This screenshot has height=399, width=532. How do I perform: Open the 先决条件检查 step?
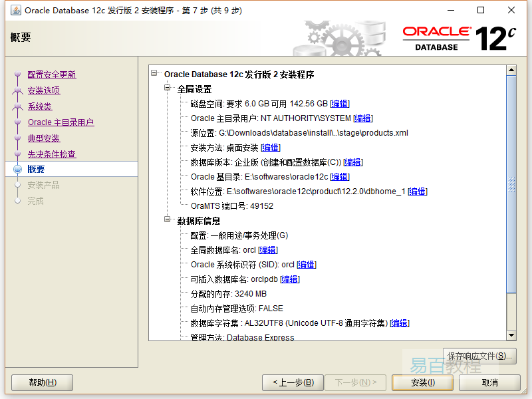51,154
